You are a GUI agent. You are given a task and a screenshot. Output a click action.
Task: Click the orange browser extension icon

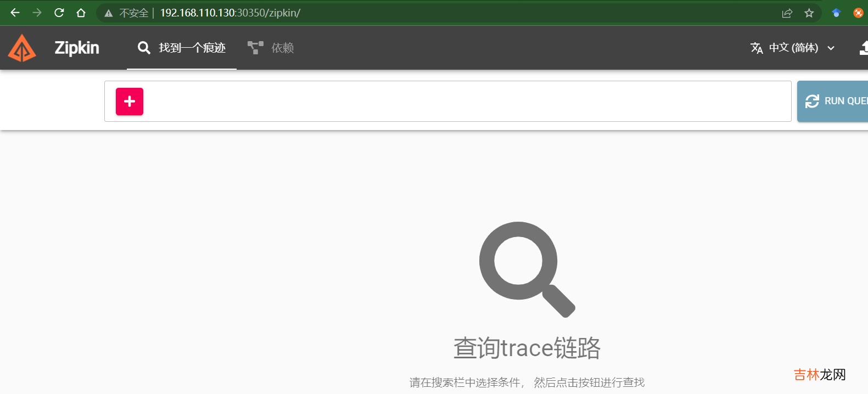tap(858, 13)
